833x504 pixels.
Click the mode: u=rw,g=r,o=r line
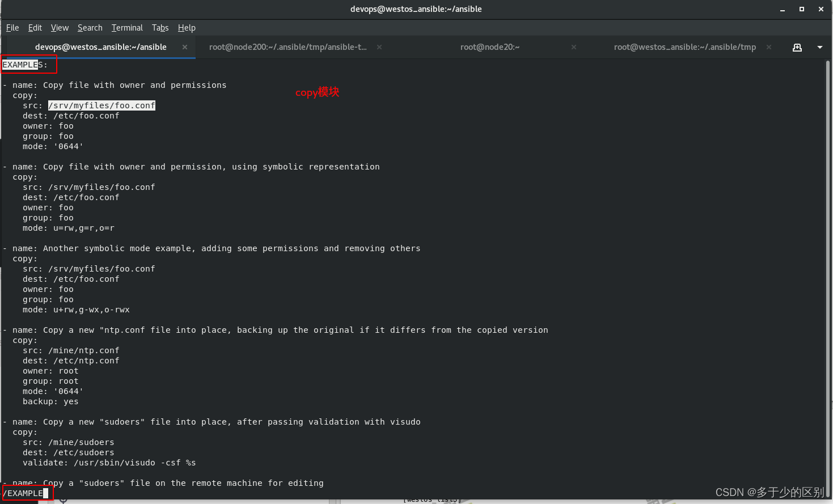[x=69, y=228]
